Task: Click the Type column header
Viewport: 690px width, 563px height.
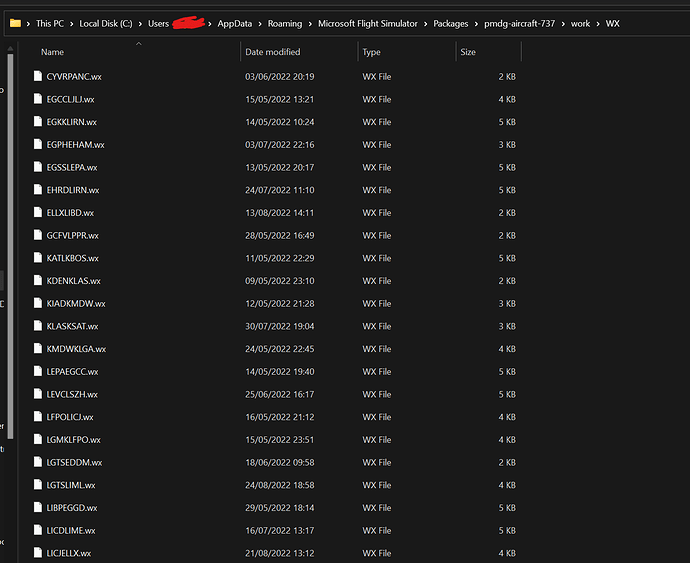Action: pyautogui.click(x=372, y=52)
